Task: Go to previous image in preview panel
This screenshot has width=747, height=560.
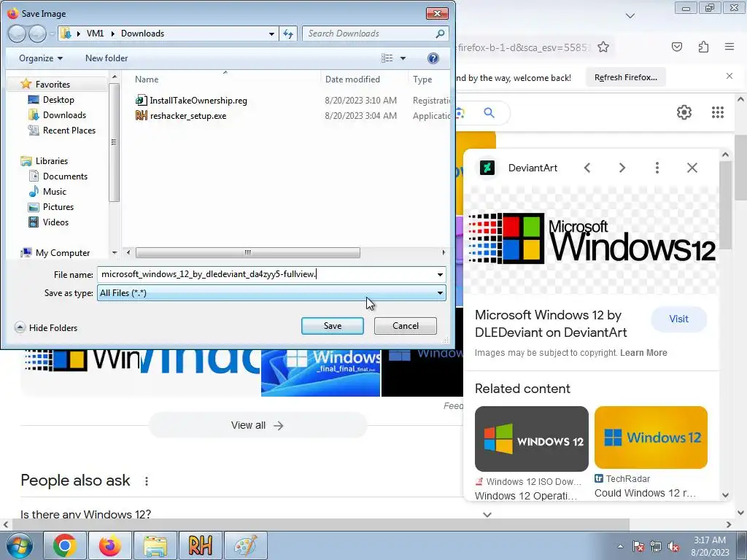Action: coord(587,168)
